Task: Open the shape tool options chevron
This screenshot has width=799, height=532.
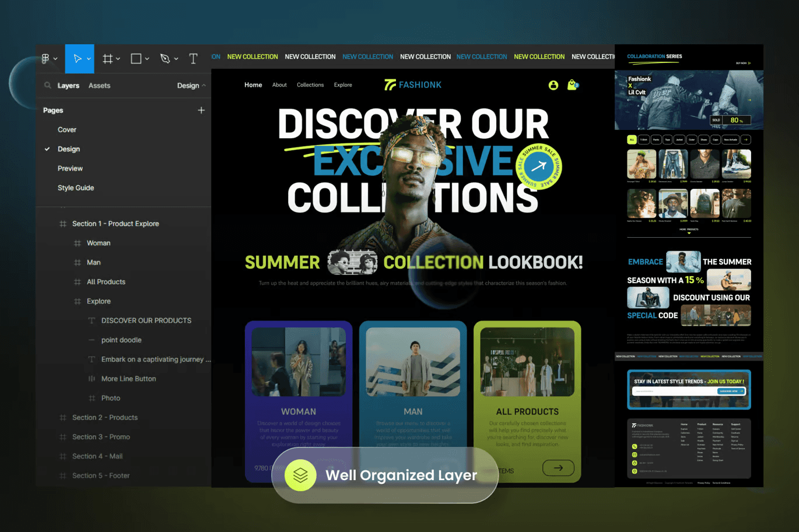Action: click(x=147, y=59)
